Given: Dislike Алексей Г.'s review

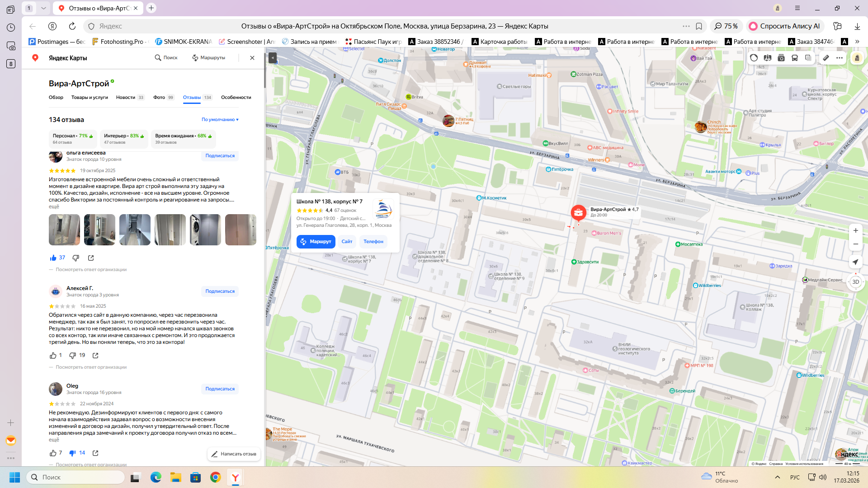Looking at the screenshot, I should tap(72, 356).
